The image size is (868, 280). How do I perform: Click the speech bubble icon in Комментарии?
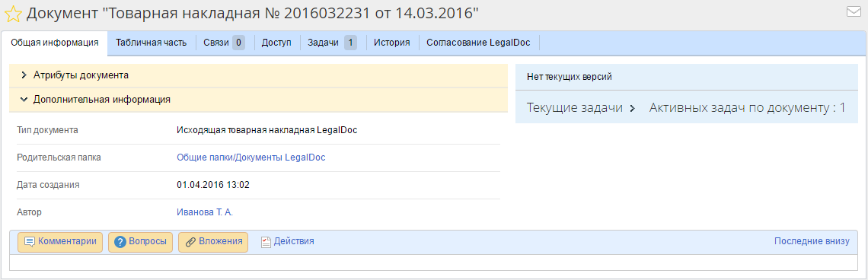pos(30,242)
